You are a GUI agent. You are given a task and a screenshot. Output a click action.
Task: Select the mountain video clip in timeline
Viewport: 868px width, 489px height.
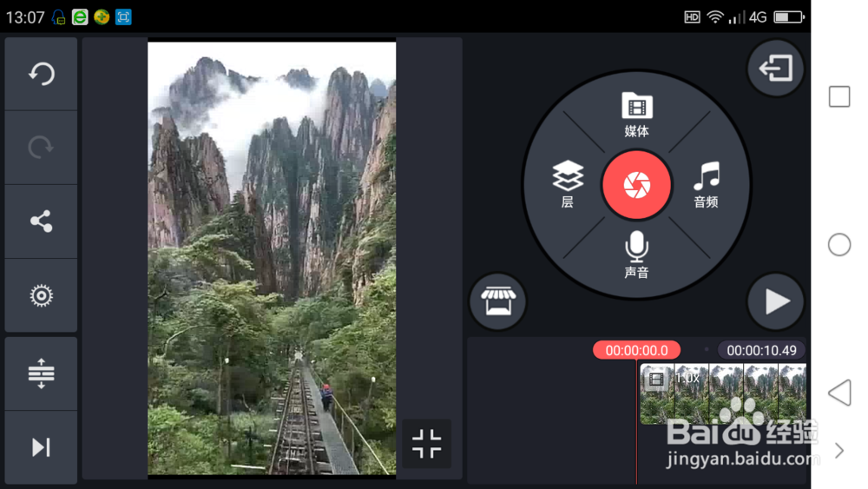723,393
